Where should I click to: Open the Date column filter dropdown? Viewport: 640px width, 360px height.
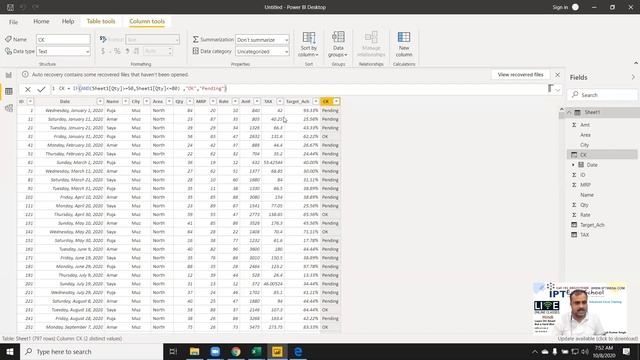(100, 101)
